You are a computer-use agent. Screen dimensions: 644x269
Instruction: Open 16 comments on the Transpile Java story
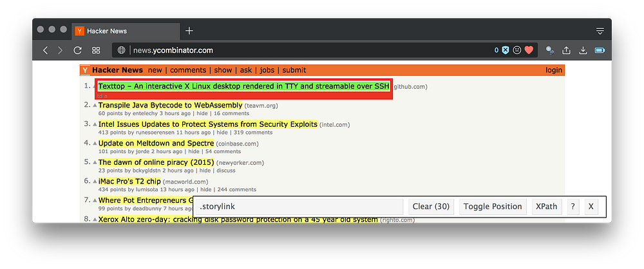point(232,113)
